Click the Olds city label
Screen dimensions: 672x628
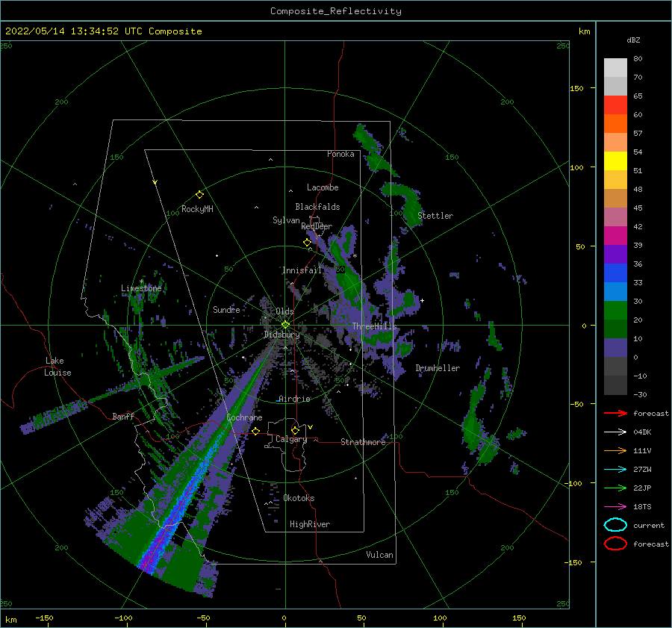click(x=284, y=311)
